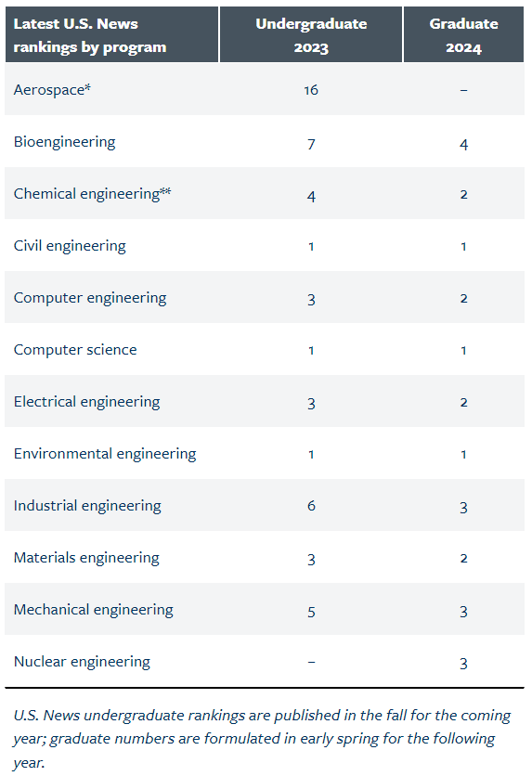
Task: Click the Civil engineering label
Action: 70,246
